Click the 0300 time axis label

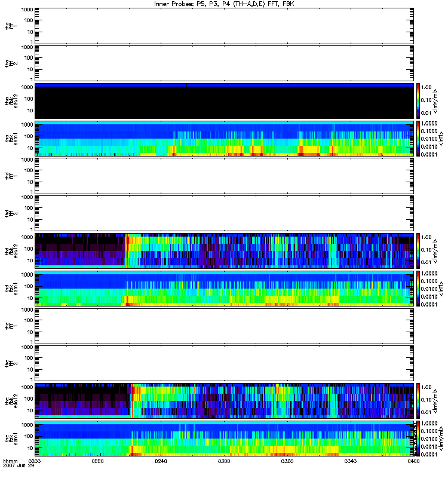[224, 461]
